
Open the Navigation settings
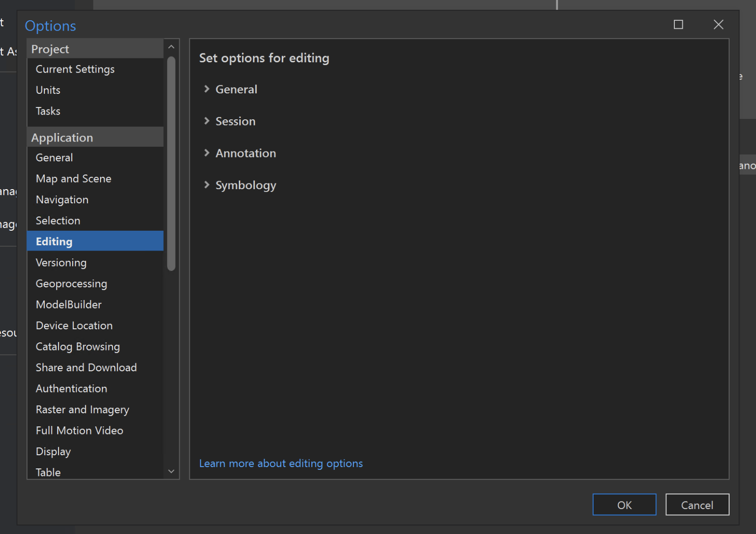click(62, 200)
